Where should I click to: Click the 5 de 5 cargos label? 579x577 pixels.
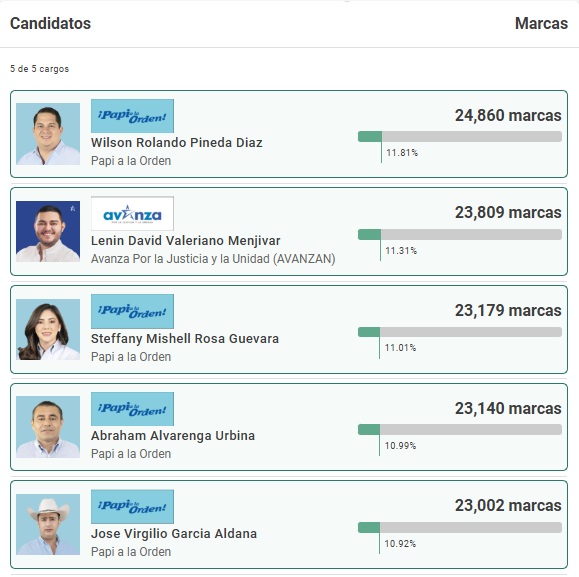[x=40, y=69]
